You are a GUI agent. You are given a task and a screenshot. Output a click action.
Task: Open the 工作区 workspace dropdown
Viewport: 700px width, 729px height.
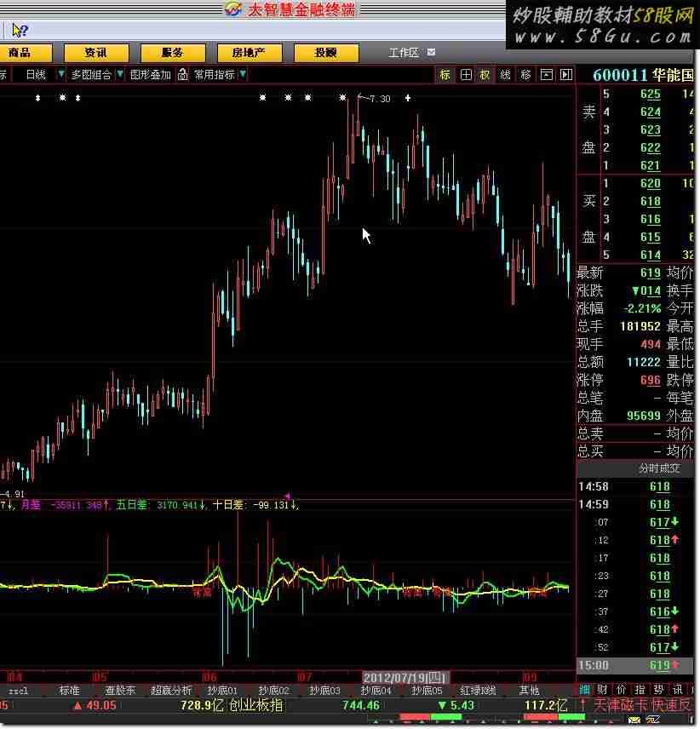pyautogui.click(x=431, y=53)
